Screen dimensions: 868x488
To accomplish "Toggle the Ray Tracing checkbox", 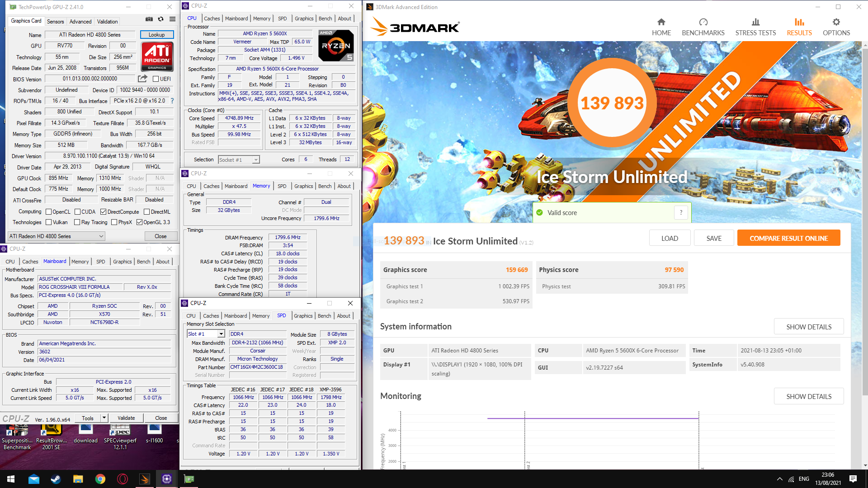I will tap(77, 222).
